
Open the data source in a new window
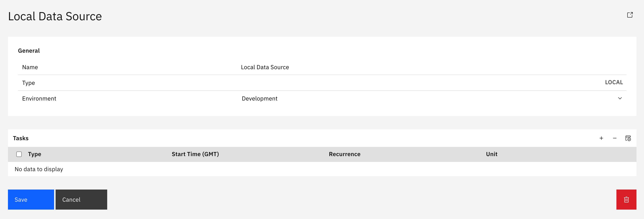(630, 15)
